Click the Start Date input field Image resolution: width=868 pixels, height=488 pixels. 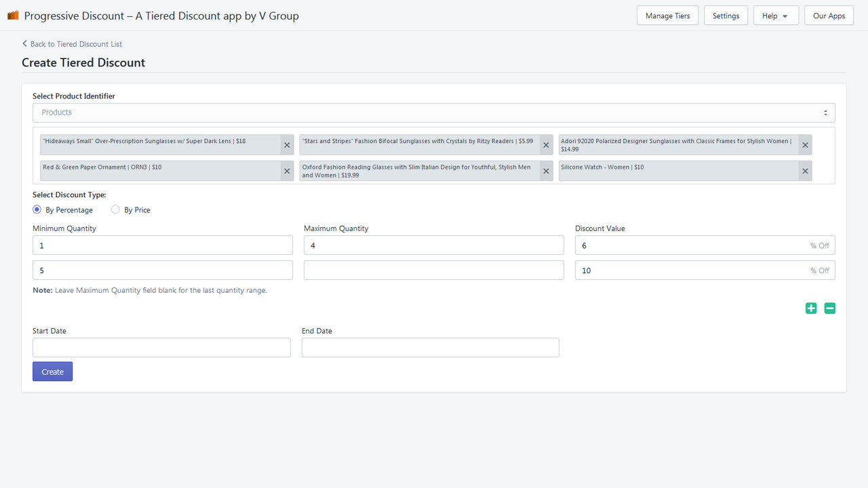tap(161, 348)
